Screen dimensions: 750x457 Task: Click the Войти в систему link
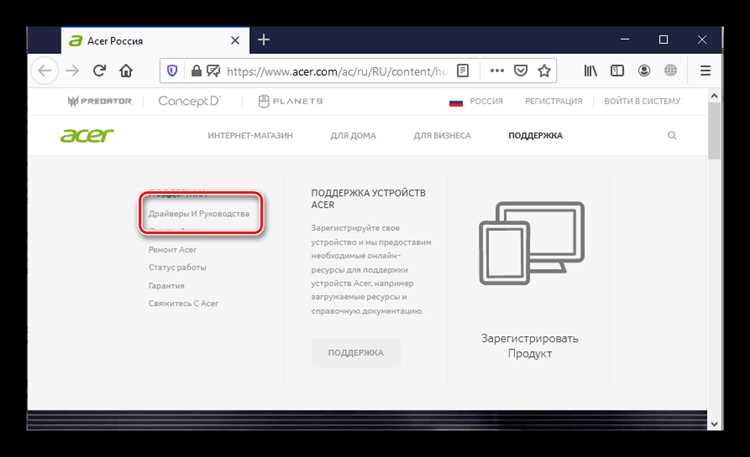tap(642, 101)
